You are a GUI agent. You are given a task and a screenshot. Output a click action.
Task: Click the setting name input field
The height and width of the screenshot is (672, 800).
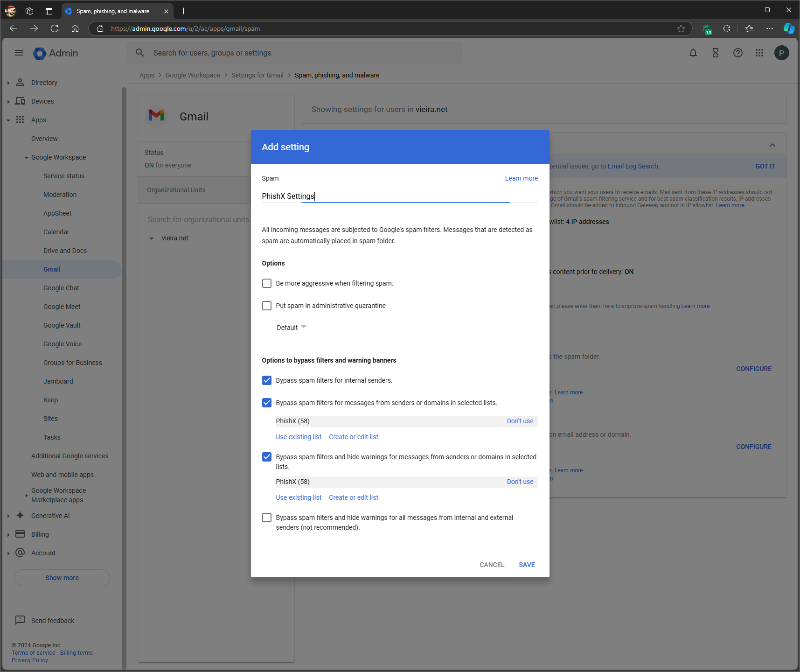click(x=400, y=196)
